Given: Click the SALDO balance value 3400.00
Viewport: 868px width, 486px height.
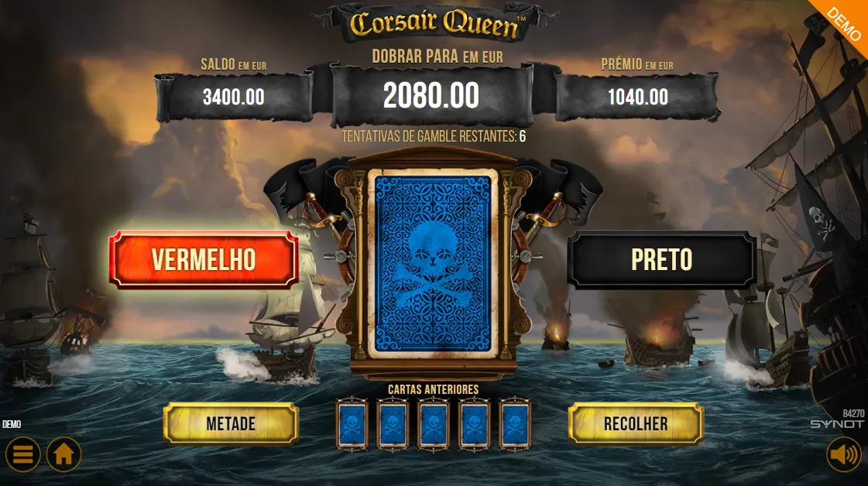Looking at the screenshot, I should [234, 98].
